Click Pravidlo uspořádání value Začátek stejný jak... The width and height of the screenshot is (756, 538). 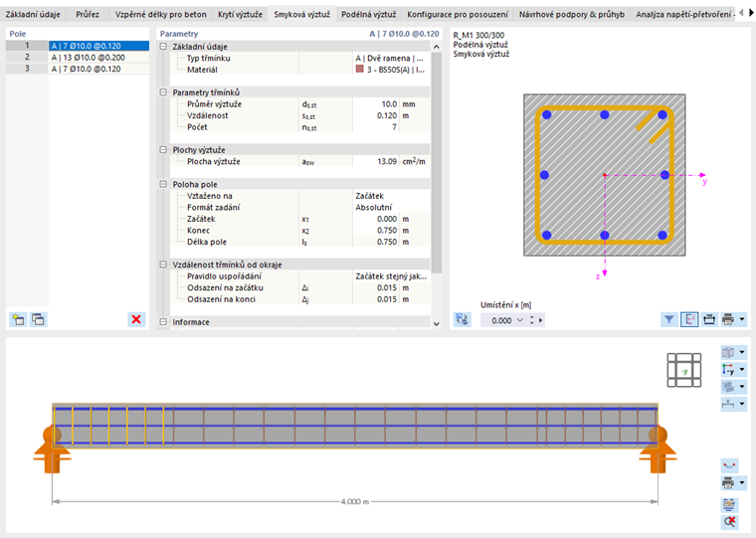coord(391,276)
